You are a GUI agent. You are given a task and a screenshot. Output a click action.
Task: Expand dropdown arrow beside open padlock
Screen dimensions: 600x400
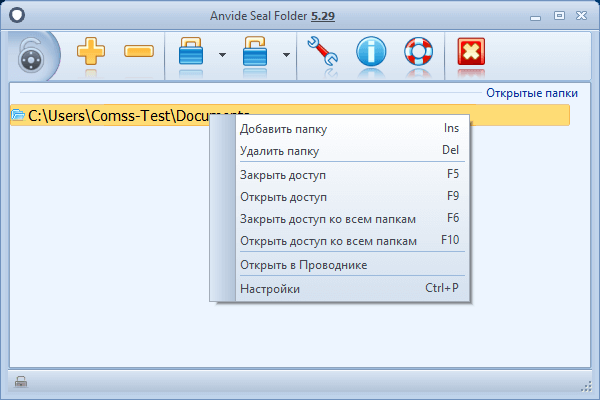tap(286, 55)
